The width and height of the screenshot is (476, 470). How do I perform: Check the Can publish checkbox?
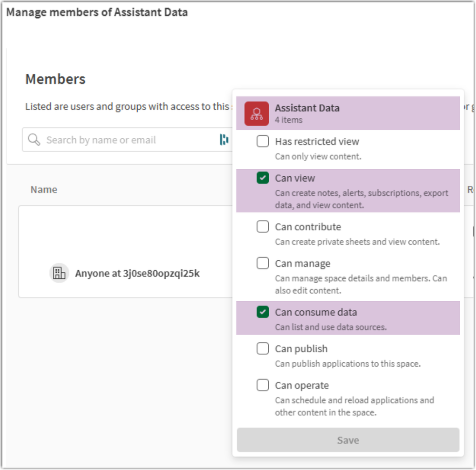263,348
